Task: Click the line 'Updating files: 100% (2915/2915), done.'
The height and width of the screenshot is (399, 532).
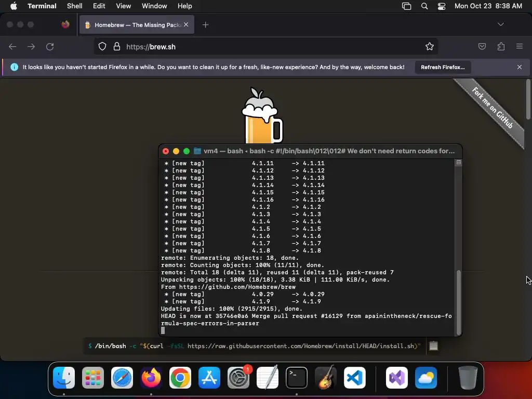Action: pyautogui.click(x=231, y=309)
